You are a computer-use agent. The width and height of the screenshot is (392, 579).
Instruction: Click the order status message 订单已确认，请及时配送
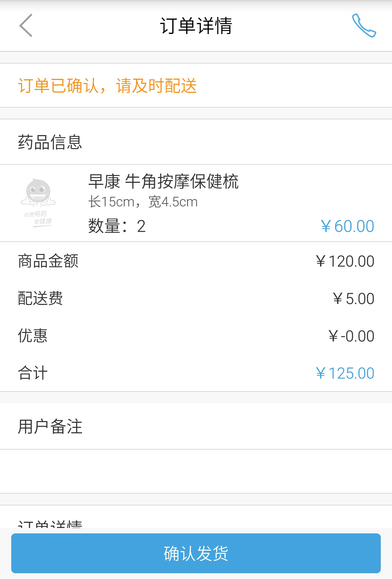(108, 85)
